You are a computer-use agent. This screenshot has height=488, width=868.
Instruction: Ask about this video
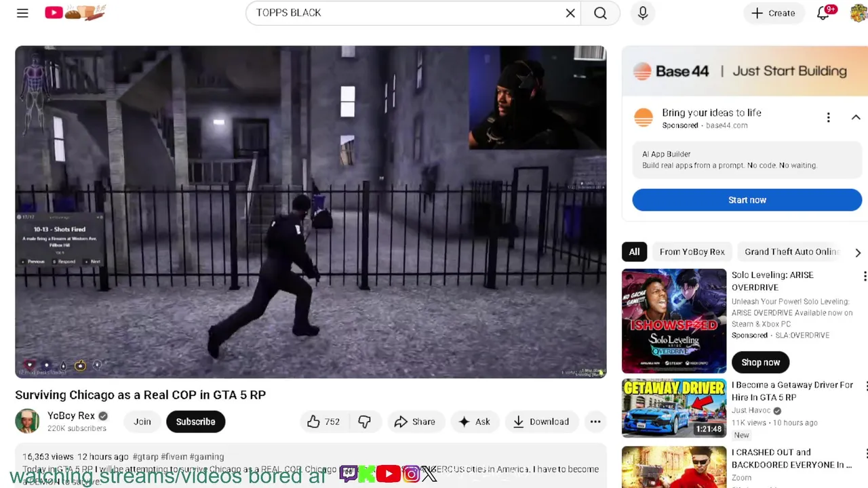474,422
